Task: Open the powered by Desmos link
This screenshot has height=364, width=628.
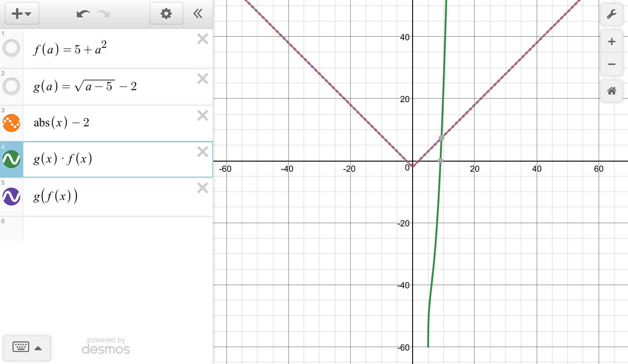Action: click(x=106, y=346)
